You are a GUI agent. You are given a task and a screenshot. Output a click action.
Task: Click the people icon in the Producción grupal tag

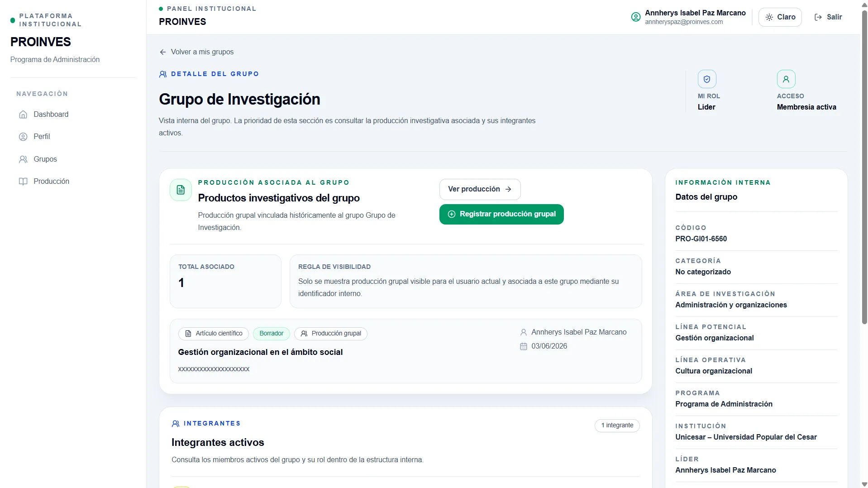coord(304,334)
